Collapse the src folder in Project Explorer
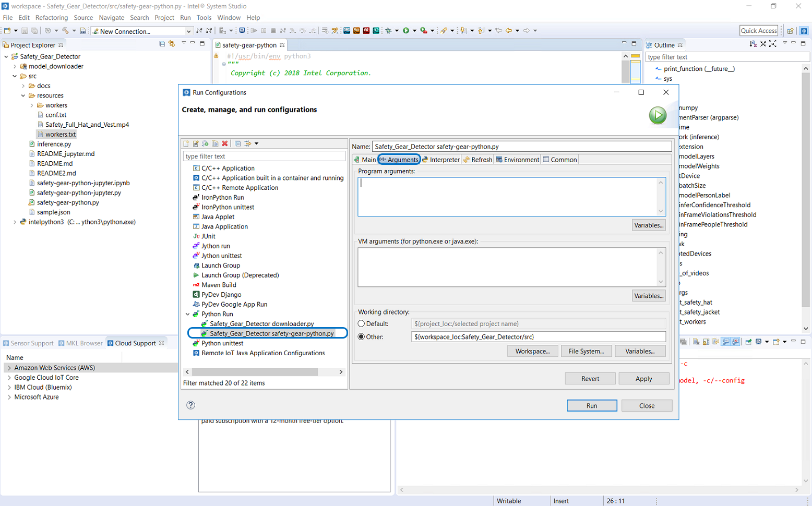The height and width of the screenshot is (506, 812). coord(15,76)
